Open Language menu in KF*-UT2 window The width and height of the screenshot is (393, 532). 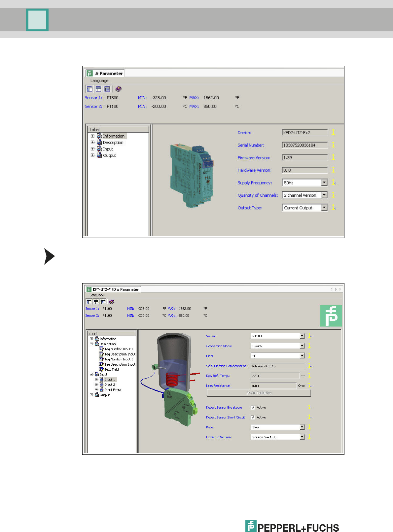point(97,295)
